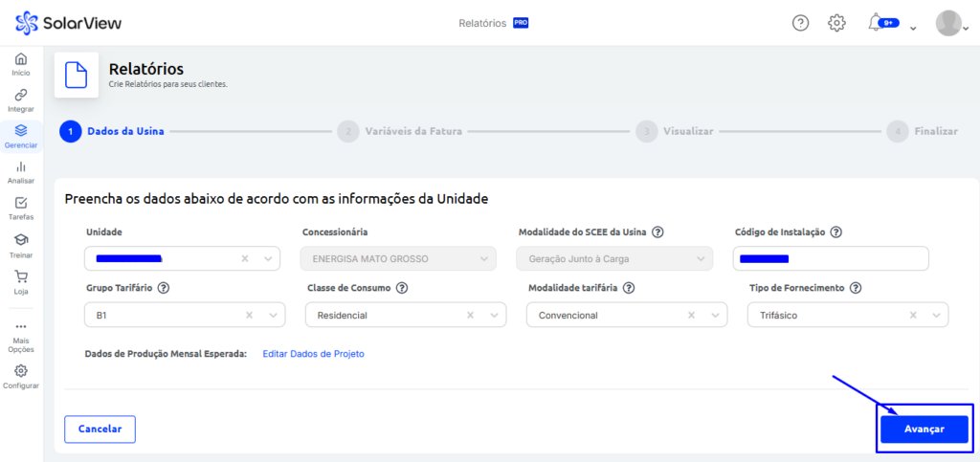
Task: Open the Modalidade tarifária dropdown
Action: pos(716,315)
